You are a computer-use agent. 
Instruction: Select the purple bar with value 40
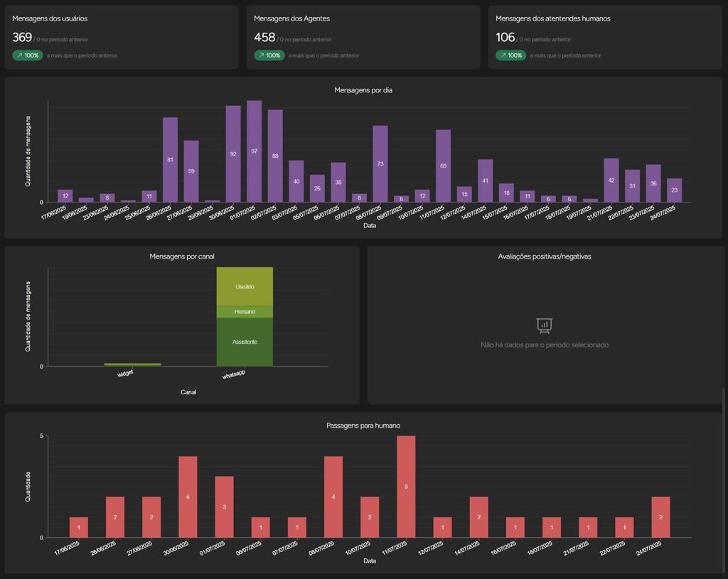click(x=296, y=181)
